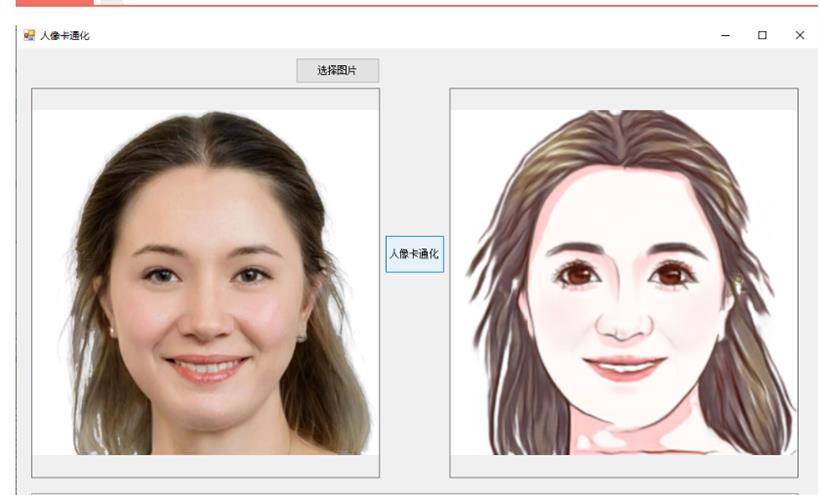The width and height of the screenshot is (820, 495).
Task: Minimize the 人像卡通化 window
Action: pos(725,36)
